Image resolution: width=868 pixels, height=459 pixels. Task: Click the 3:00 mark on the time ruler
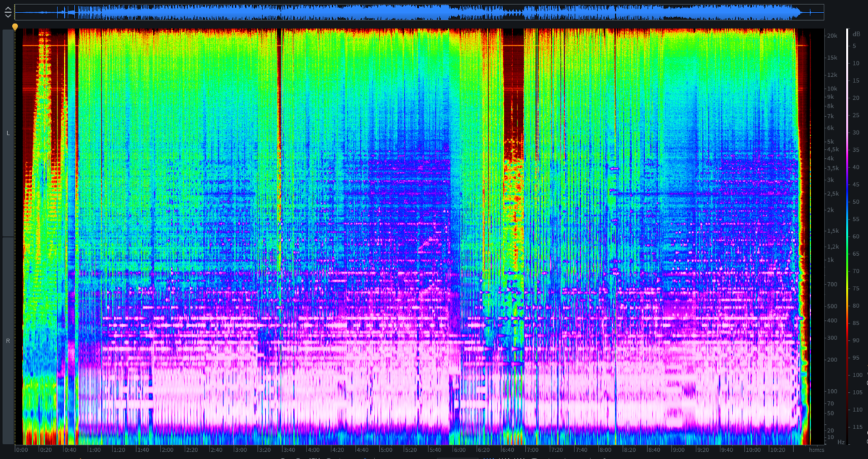coord(240,450)
